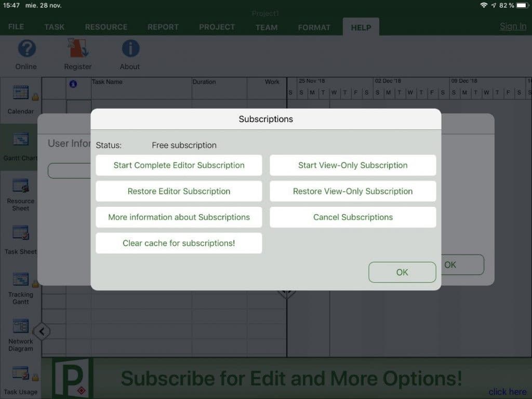This screenshot has height=399, width=532.
Task: Switch to Calendar view
Action: 21,99
